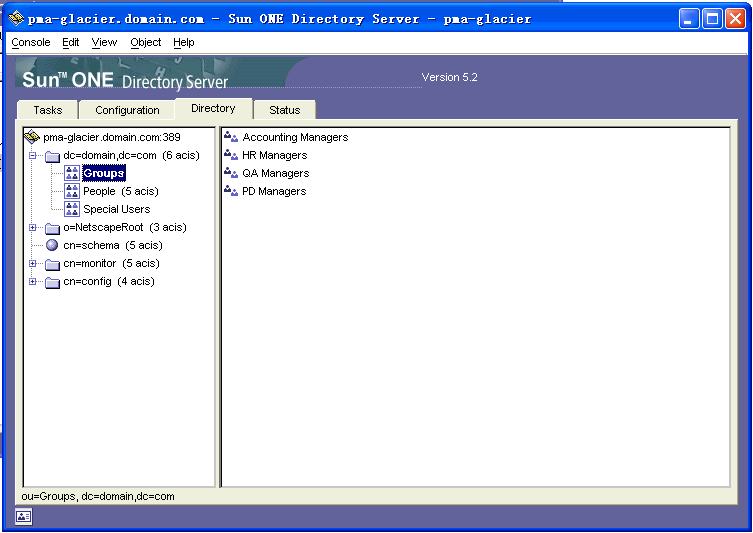Select the cn=monitor (5 acis) entry
The width and height of the screenshot is (753, 533).
tap(111, 264)
